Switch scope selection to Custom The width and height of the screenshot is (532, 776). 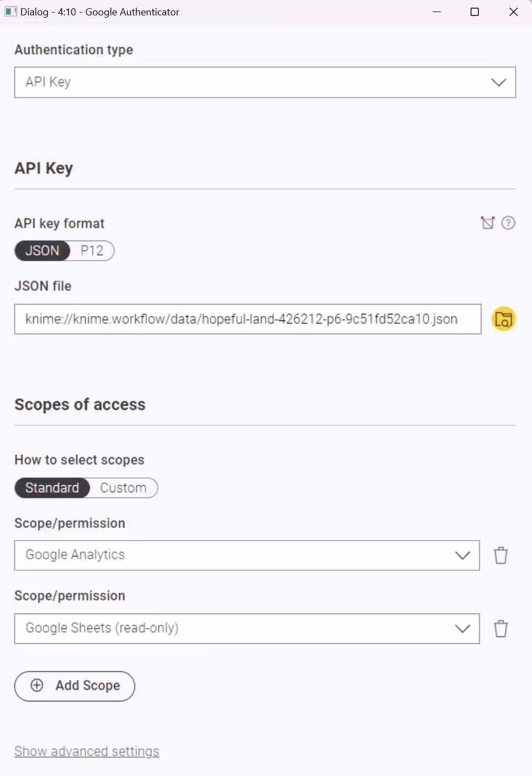point(122,487)
